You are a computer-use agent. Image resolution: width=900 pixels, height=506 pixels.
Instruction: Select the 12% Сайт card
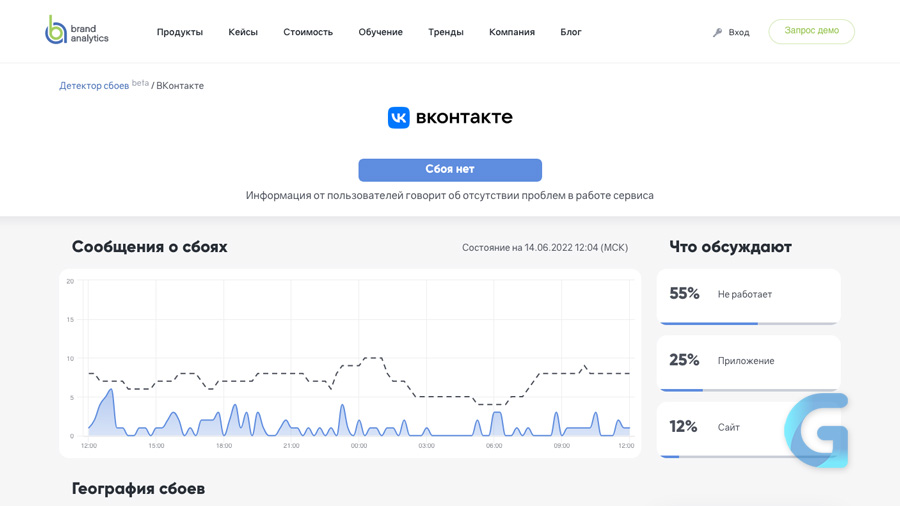748,430
